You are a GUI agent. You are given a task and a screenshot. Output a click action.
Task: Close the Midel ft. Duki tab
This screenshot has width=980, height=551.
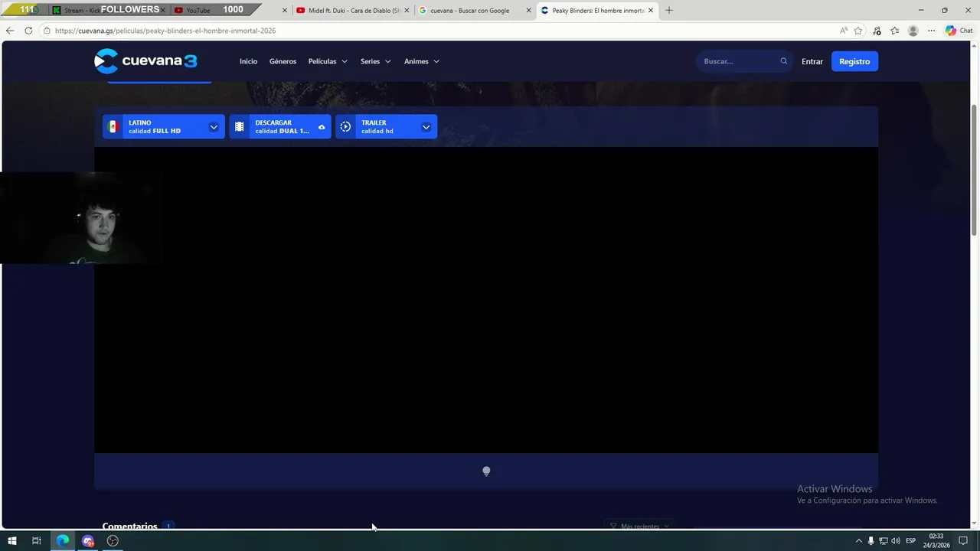pos(407,11)
